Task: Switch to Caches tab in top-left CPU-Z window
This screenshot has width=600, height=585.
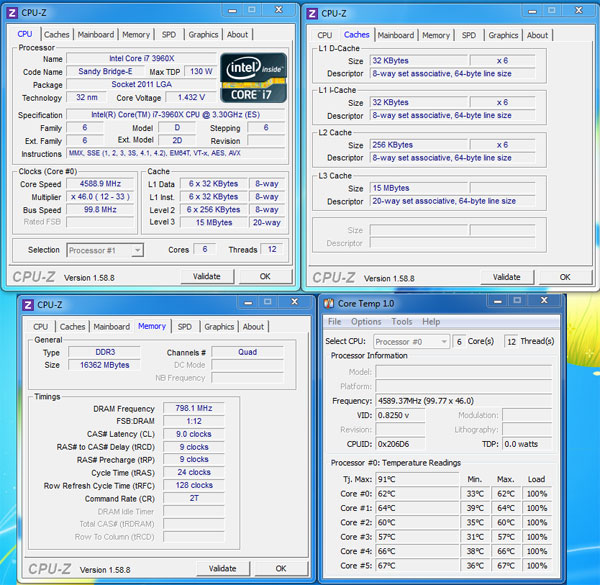Action: (57, 34)
